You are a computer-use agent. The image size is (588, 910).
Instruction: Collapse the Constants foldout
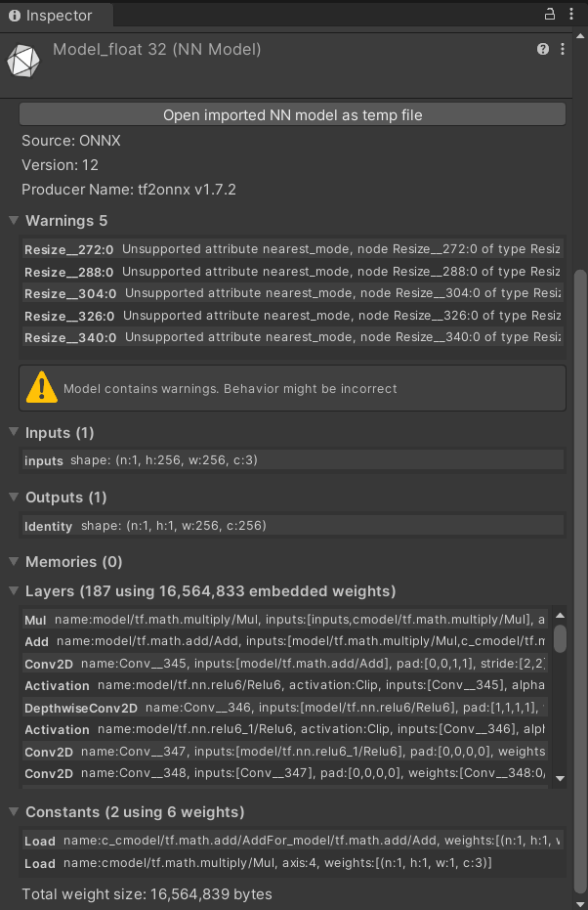point(14,812)
